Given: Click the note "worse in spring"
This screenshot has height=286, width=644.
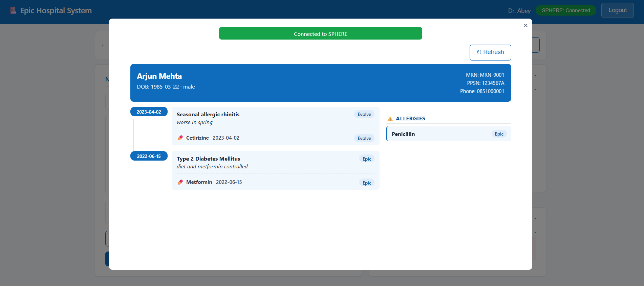Looking at the screenshot, I should [x=195, y=122].
